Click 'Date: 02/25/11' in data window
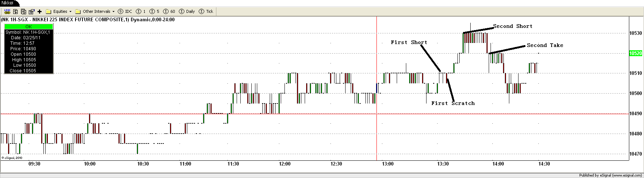The height and width of the screenshot is (178, 644). tap(26, 38)
